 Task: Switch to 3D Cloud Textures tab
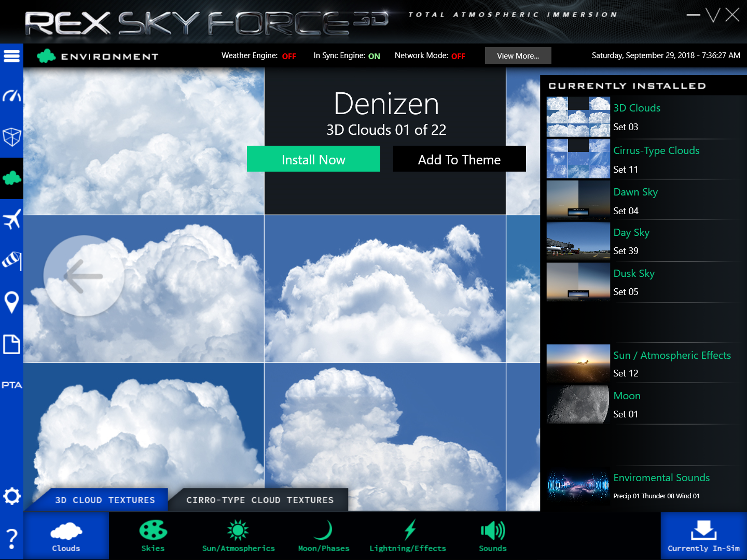click(x=105, y=500)
